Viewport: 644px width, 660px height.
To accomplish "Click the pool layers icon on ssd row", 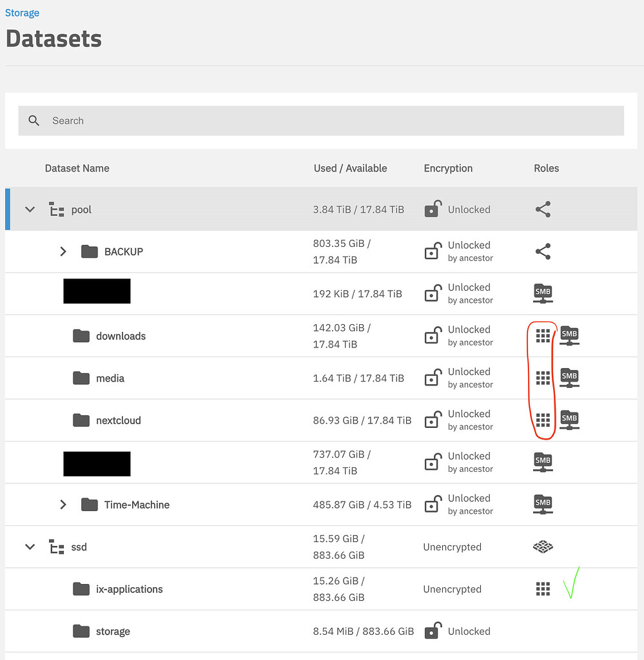I will pyautogui.click(x=542, y=546).
